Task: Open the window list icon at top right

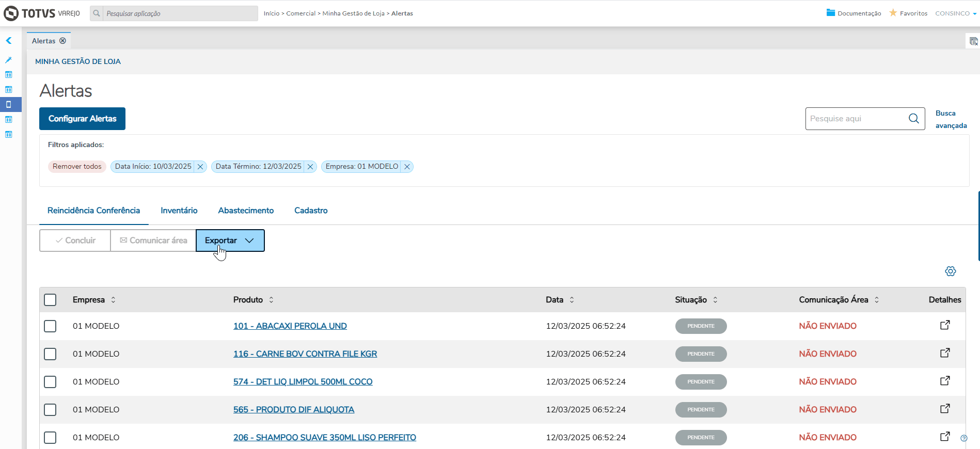Action: click(973, 41)
